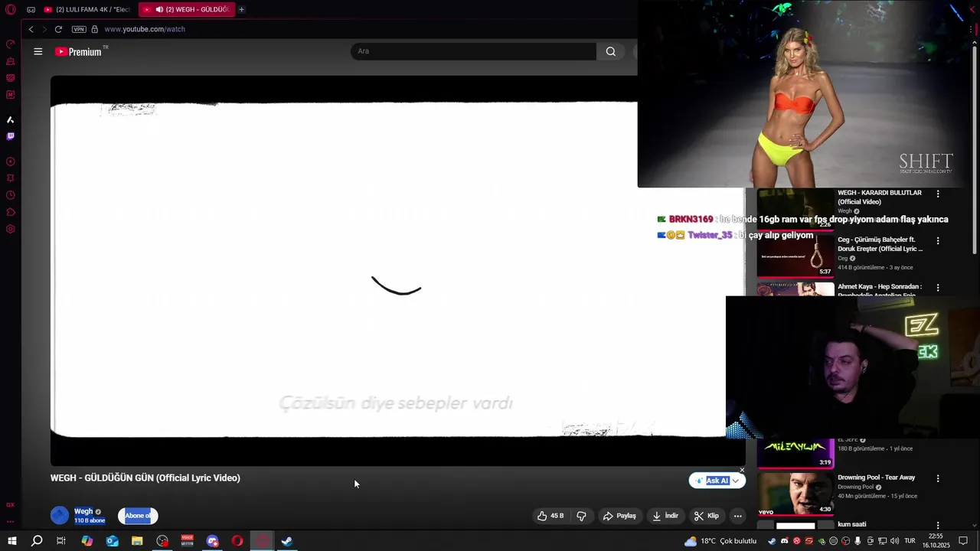Open options menu for Ahmet Kaya video
Screen dimensions: 980x551
(938, 288)
